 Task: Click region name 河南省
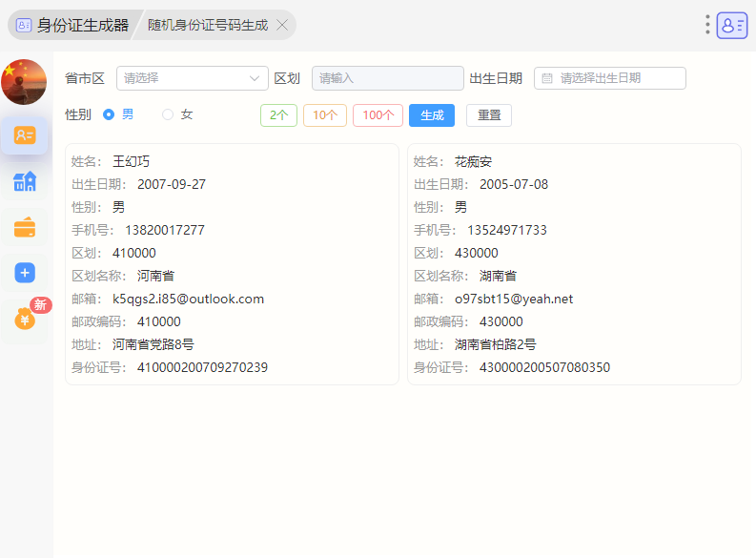(x=155, y=276)
